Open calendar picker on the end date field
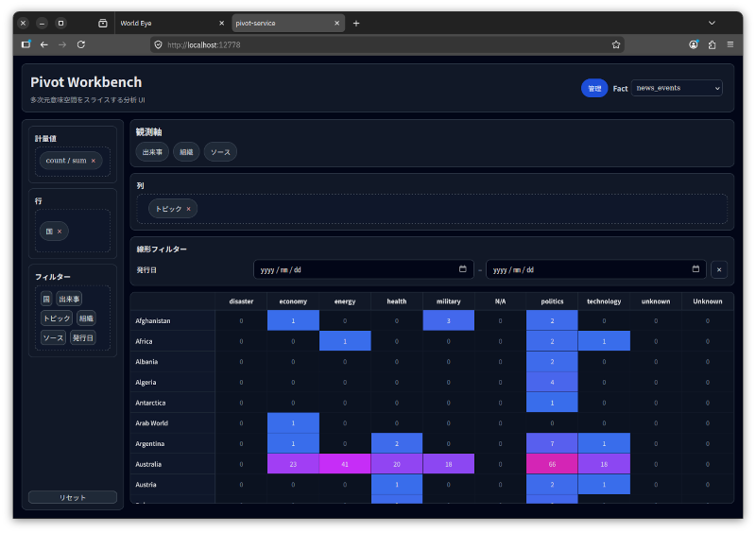The image size is (756, 533). (x=695, y=269)
